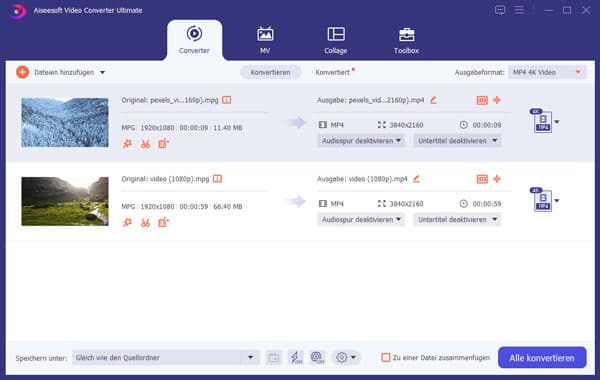
Task: Select the Konvertiert sub-tab
Action: tap(333, 72)
